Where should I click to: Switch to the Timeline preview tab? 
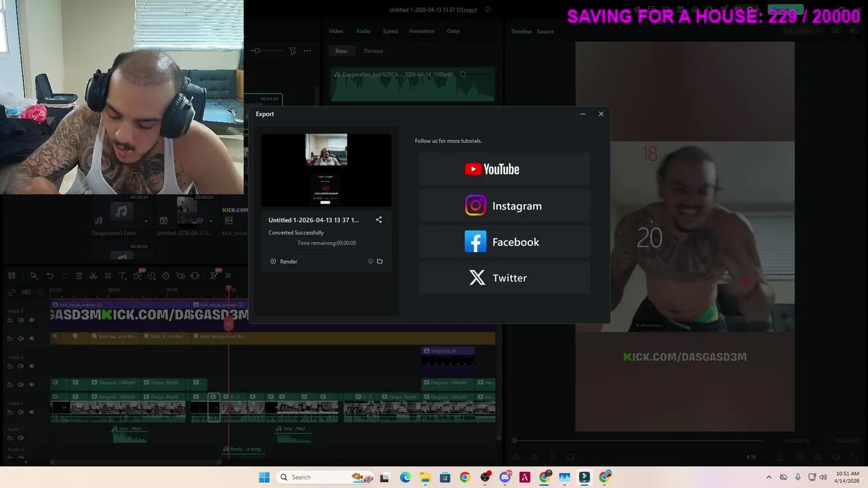[521, 32]
